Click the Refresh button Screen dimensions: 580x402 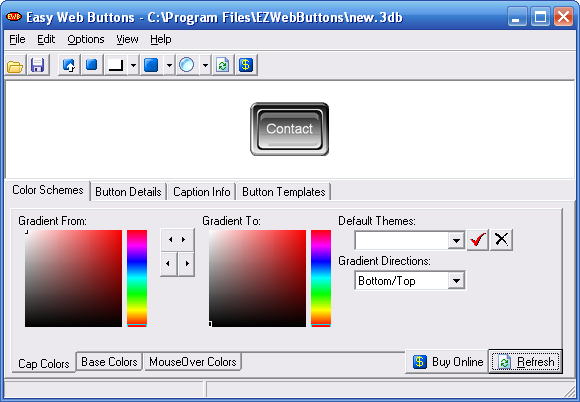pyautogui.click(x=526, y=362)
